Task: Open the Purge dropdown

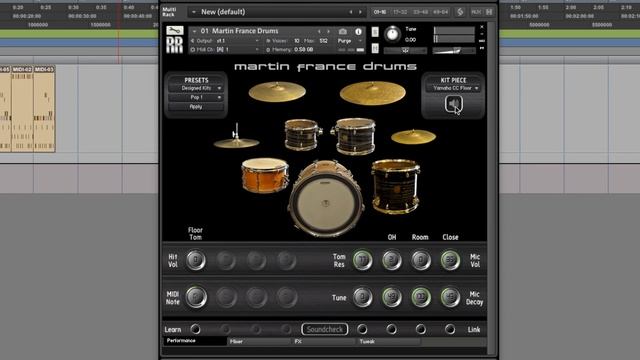Action: click(x=349, y=41)
